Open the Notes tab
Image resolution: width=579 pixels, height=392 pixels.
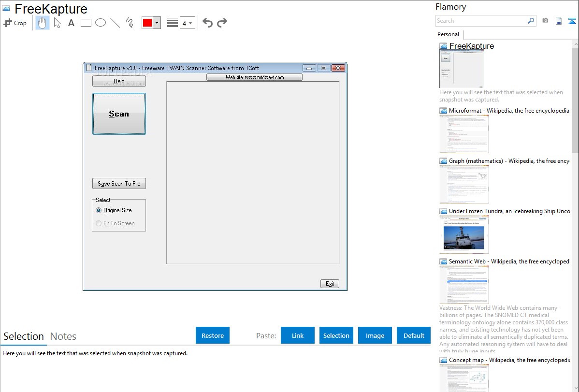63,336
